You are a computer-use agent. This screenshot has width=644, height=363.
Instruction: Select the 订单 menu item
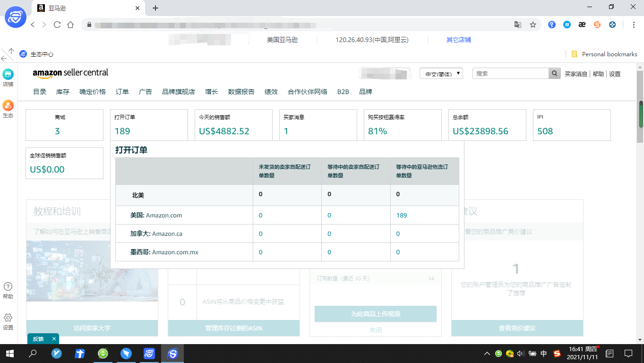(x=122, y=92)
